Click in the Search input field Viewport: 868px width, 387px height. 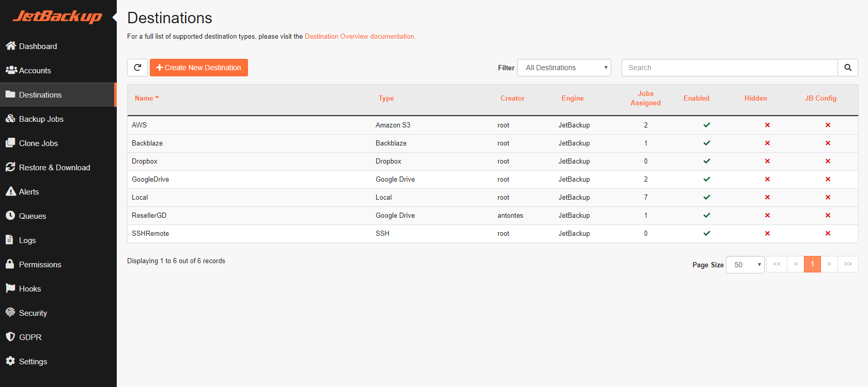pos(730,68)
